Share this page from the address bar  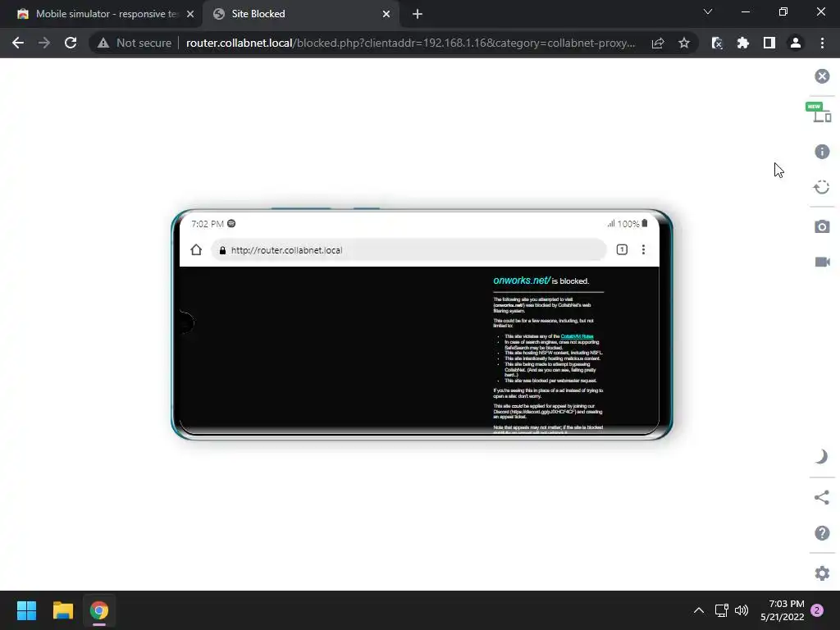pos(658,43)
